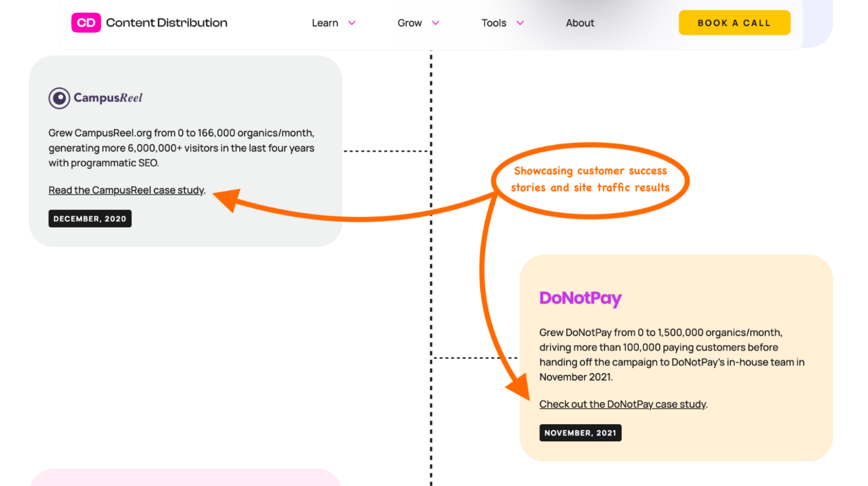Expand the chevron next to Tools

(520, 23)
